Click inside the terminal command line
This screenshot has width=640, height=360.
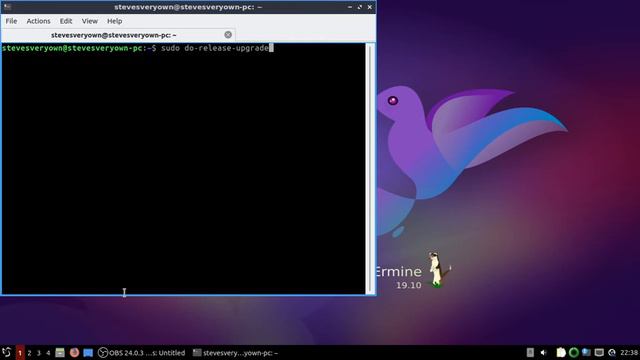(x=138, y=48)
